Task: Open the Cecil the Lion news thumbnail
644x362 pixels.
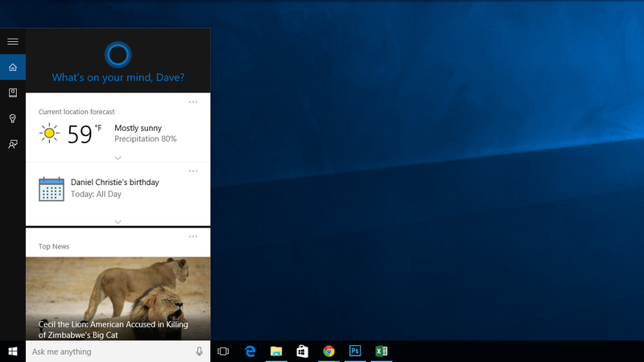Action: tap(118, 298)
